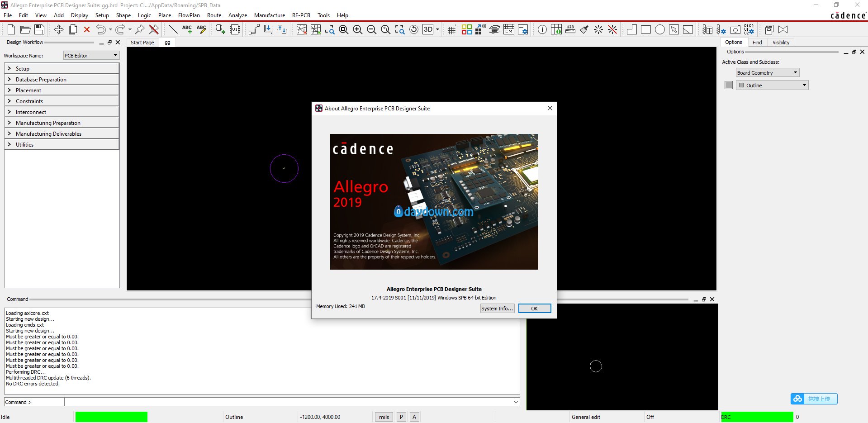The width and height of the screenshot is (868, 423).
Task: Select the Shape Add Rectangle icon
Action: click(x=646, y=29)
